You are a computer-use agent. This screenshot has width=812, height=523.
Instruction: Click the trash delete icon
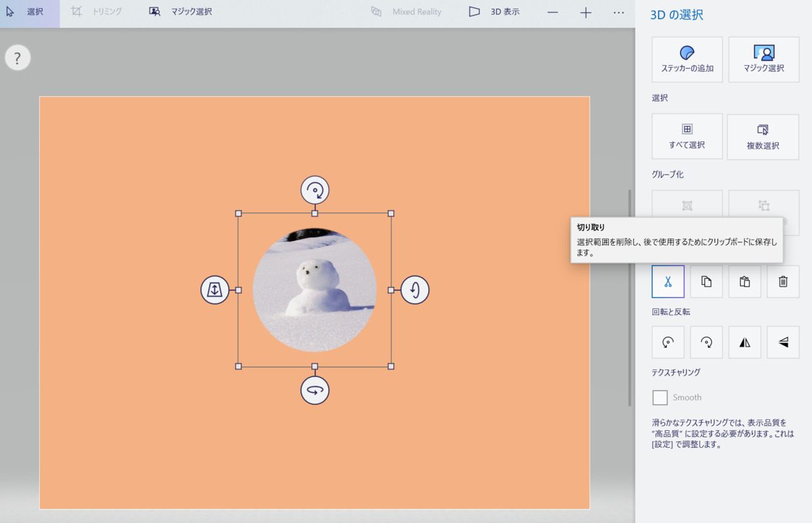tap(784, 281)
